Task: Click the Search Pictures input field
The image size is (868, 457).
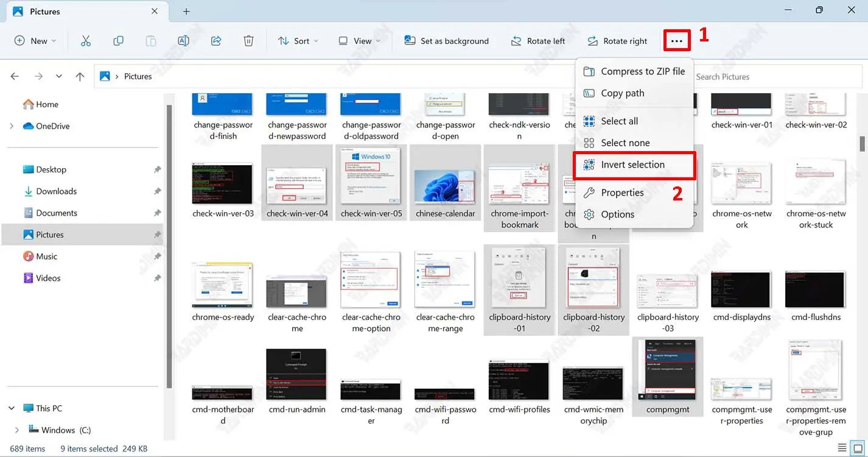Action: [x=779, y=77]
